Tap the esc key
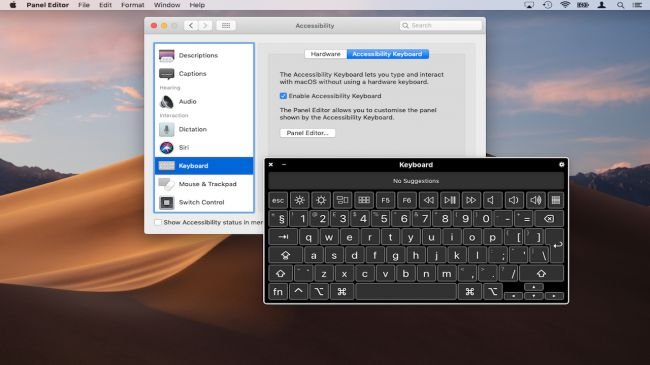The width and height of the screenshot is (650, 365). [278, 200]
